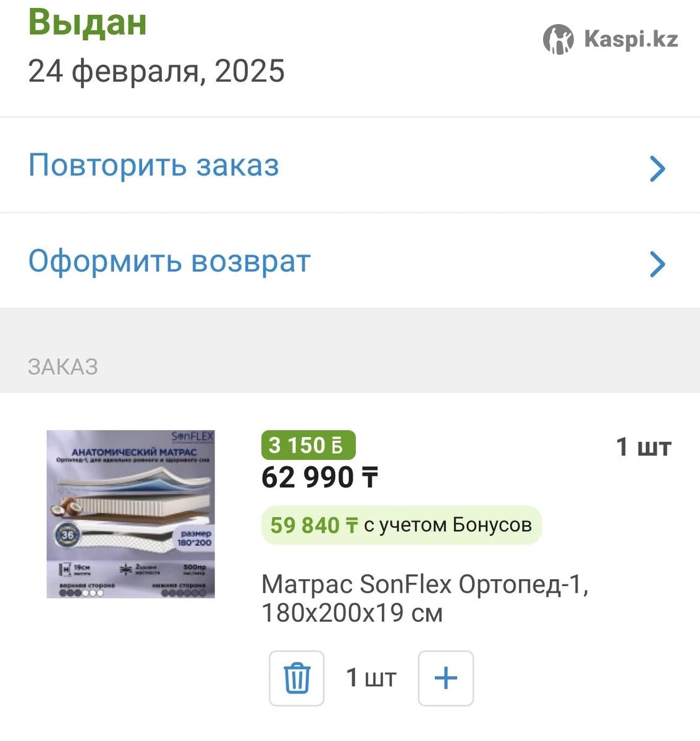This screenshot has width=700, height=741.
Task: Tap the 1 шт quantity between trash and plus
Action: point(371,678)
